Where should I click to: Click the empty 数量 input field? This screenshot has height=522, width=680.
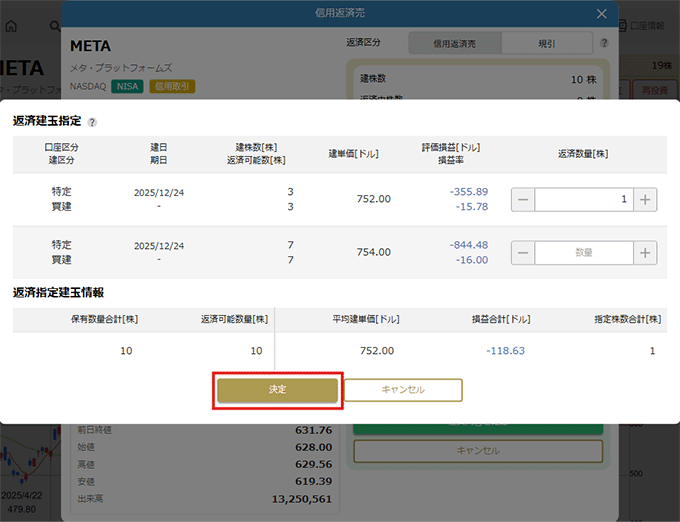584,253
